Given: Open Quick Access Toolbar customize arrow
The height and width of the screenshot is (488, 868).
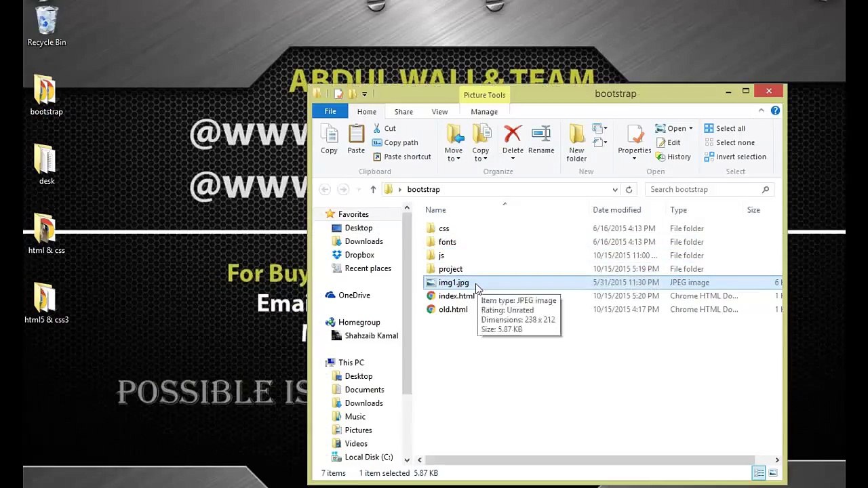Looking at the screenshot, I should 364,94.
